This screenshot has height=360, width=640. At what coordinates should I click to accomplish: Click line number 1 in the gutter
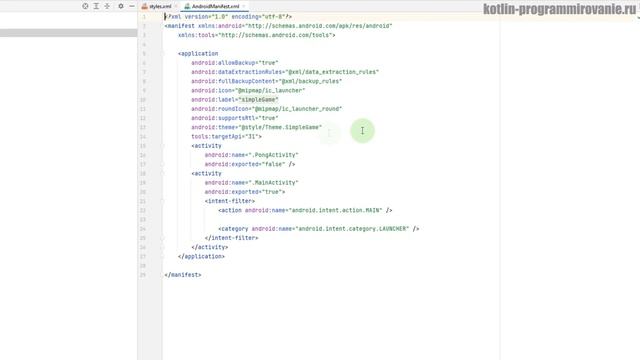tap(144, 17)
